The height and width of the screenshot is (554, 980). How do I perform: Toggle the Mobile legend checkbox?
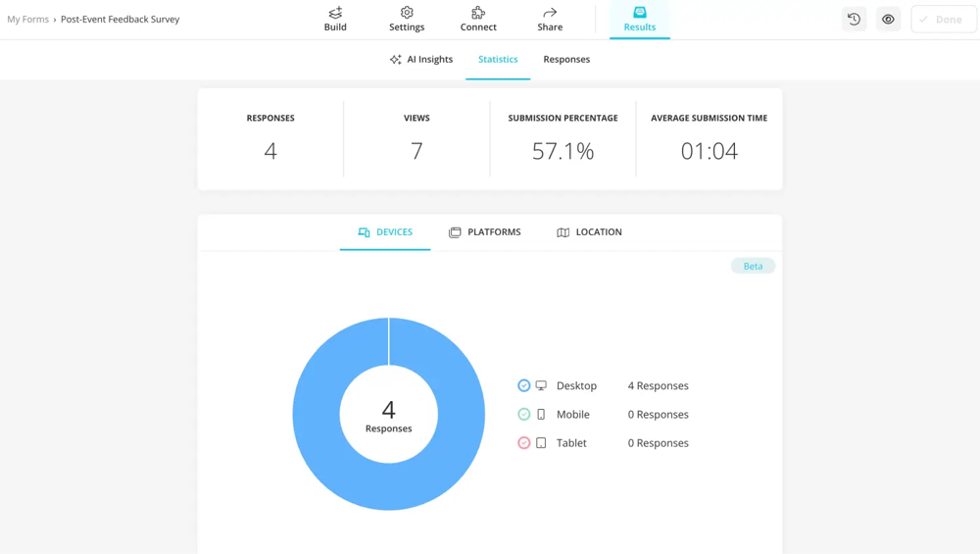[x=524, y=415]
